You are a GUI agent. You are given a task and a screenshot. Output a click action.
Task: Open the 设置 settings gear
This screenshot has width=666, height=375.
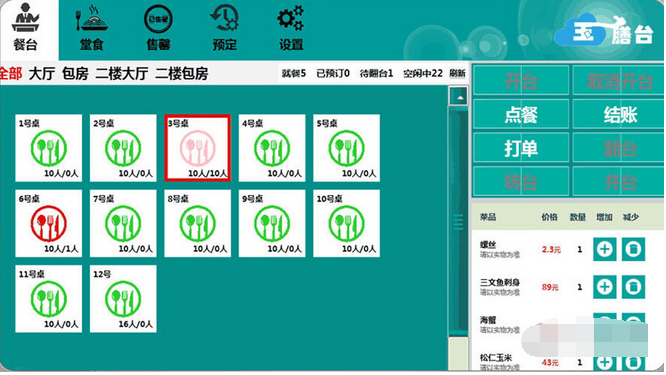(x=291, y=29)
